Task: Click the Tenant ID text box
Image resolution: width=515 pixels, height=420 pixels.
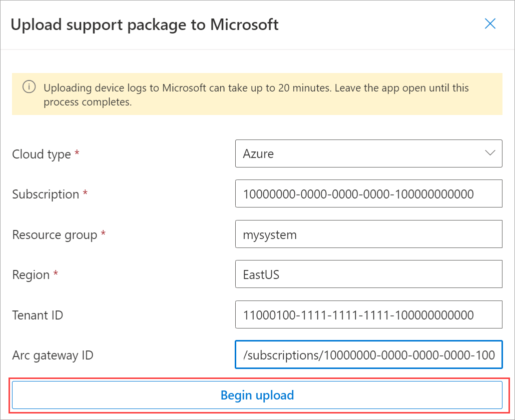Action: tap(368, 314)
